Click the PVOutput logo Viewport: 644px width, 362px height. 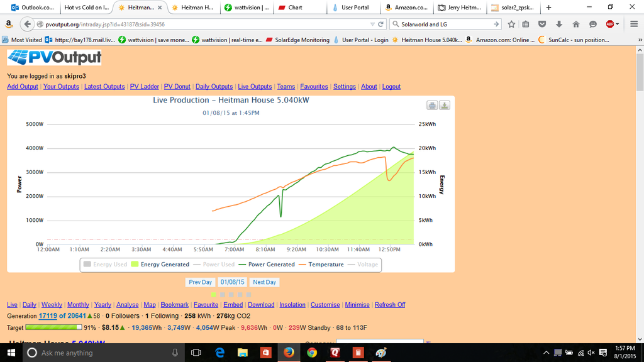pyautogui.click(x=54, y=57)
